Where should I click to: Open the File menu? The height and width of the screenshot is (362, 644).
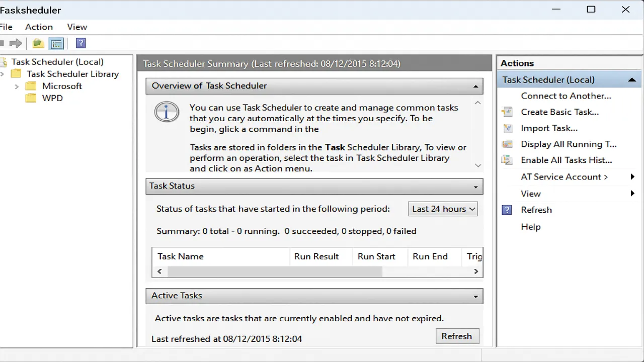[6, 27]
